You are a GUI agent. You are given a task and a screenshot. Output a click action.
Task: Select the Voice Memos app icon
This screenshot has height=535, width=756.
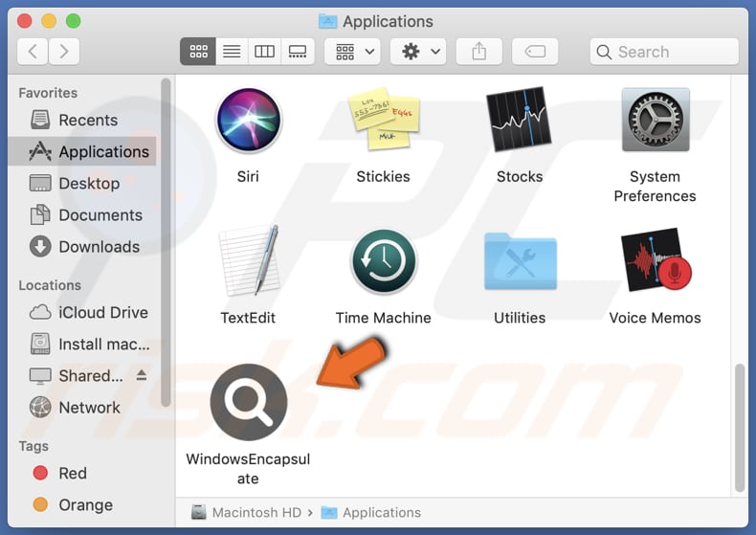point(656,260)
